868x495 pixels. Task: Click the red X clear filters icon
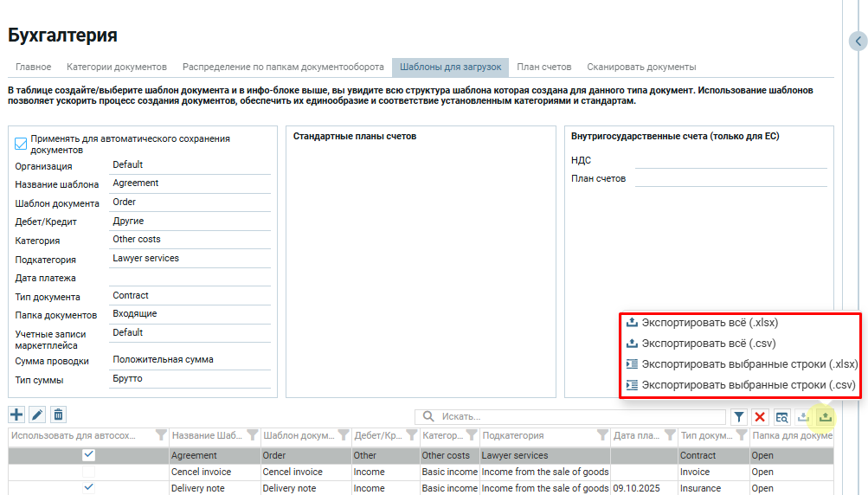760,417
